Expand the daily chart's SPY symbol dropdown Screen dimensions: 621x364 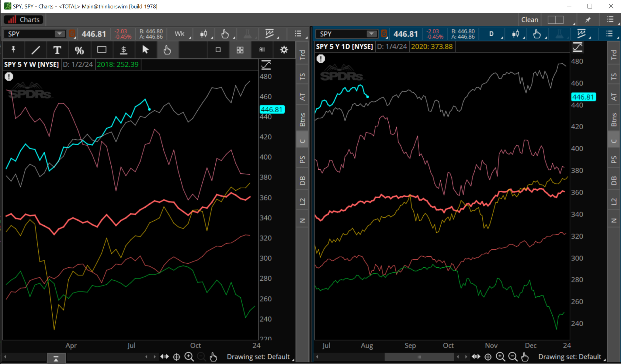pyautogui.click(x=371, y=34)
